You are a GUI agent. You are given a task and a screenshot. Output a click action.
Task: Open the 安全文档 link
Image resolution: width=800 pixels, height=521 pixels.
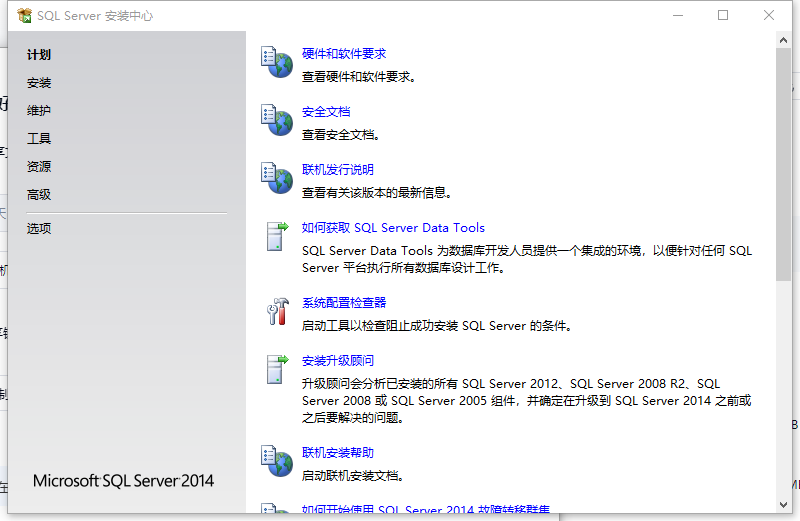(326, 112)
